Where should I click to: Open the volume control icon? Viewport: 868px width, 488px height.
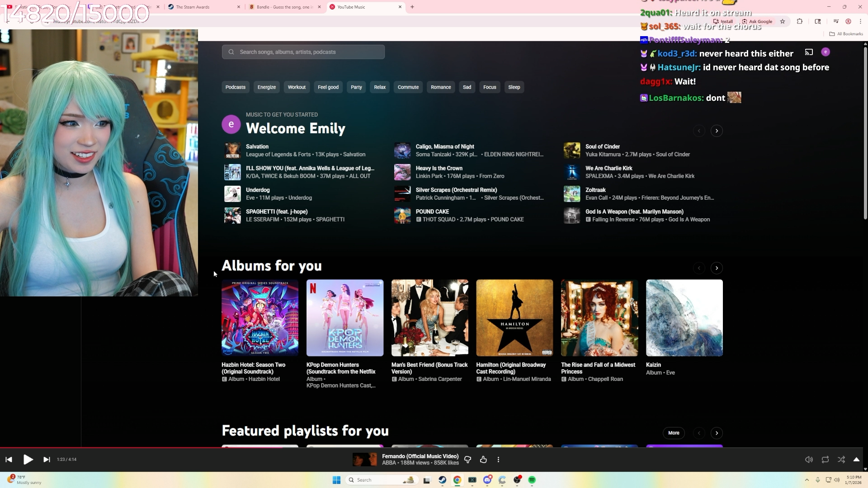[809, 460]
